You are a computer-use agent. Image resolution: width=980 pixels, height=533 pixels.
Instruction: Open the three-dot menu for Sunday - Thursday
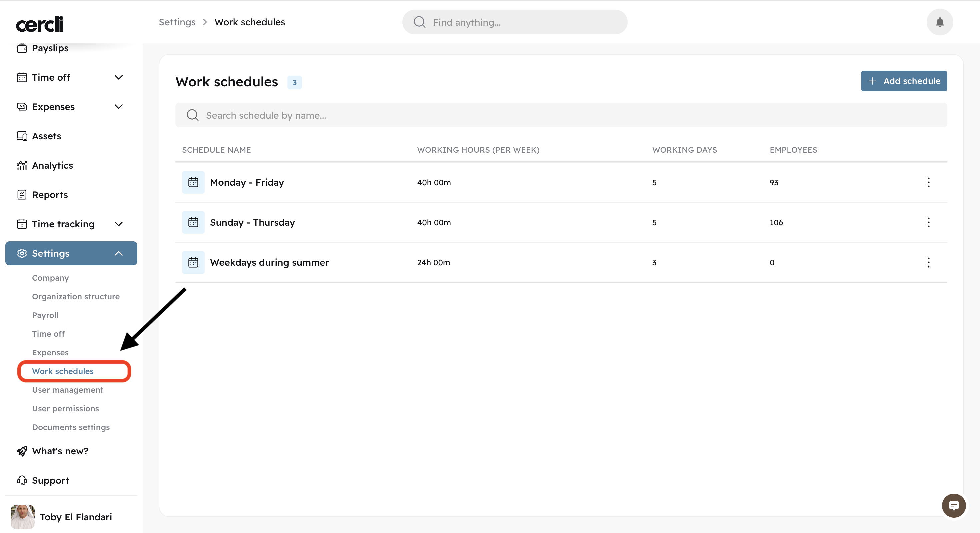tap(928, 222)
